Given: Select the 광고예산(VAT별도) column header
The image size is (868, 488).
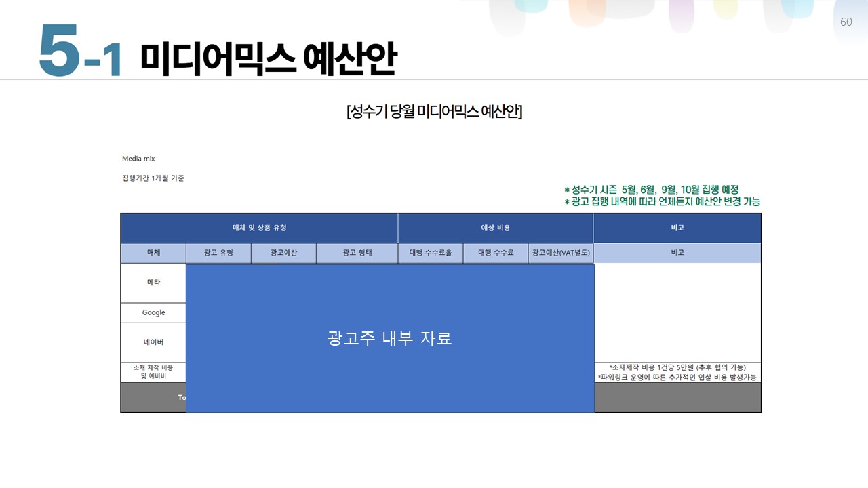Looking at the screenshot, I should click(x=561, y=253).
